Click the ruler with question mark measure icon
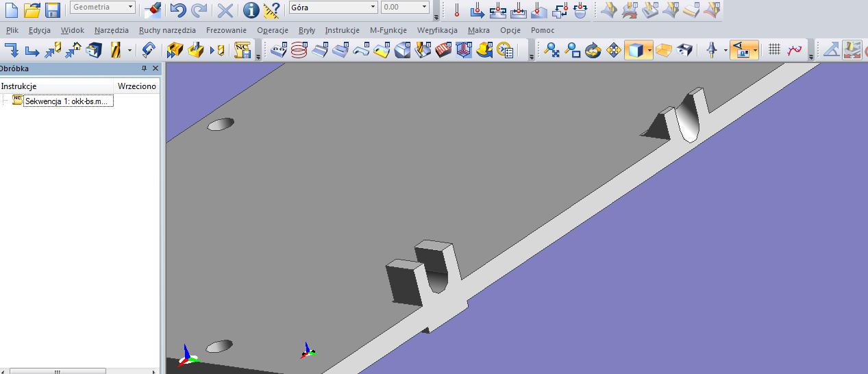868x374 pixels. (271, 10)
